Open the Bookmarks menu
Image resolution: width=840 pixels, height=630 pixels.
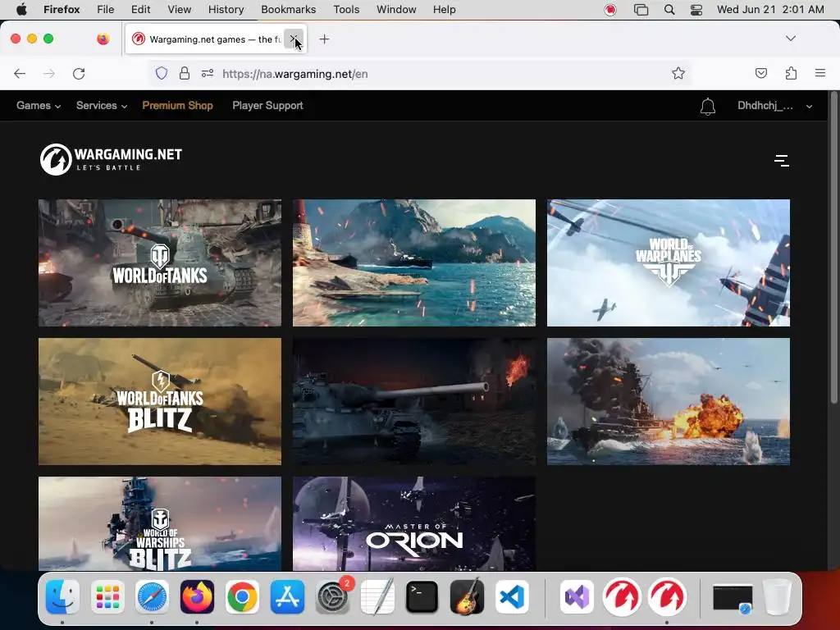[x=288, y=10]
